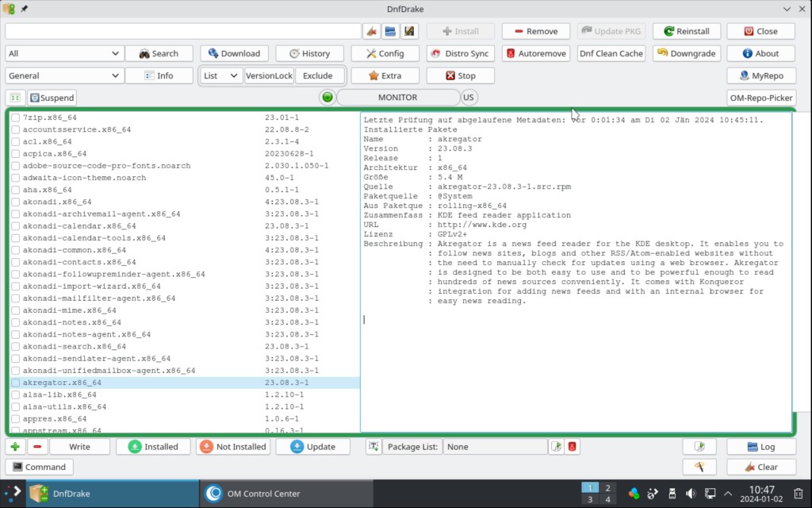Click the red delete icon next to package list
The image size is (812, 508).
coord(573,447)
